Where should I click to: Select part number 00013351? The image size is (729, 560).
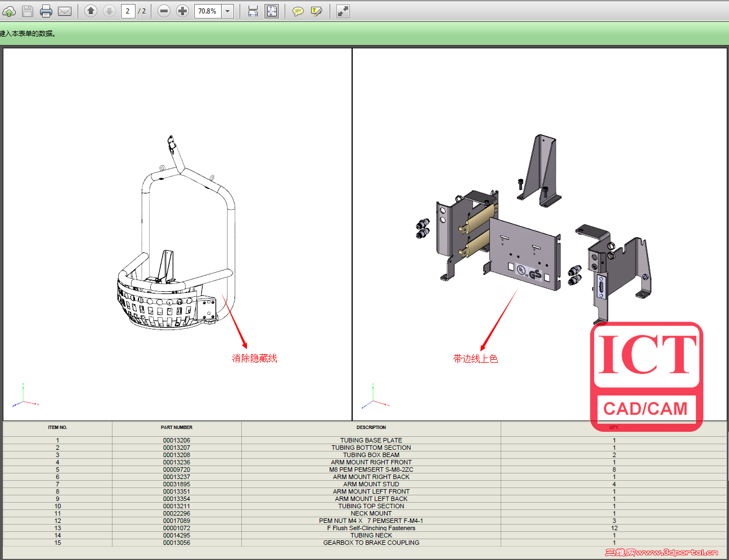(x=177, y=491)
